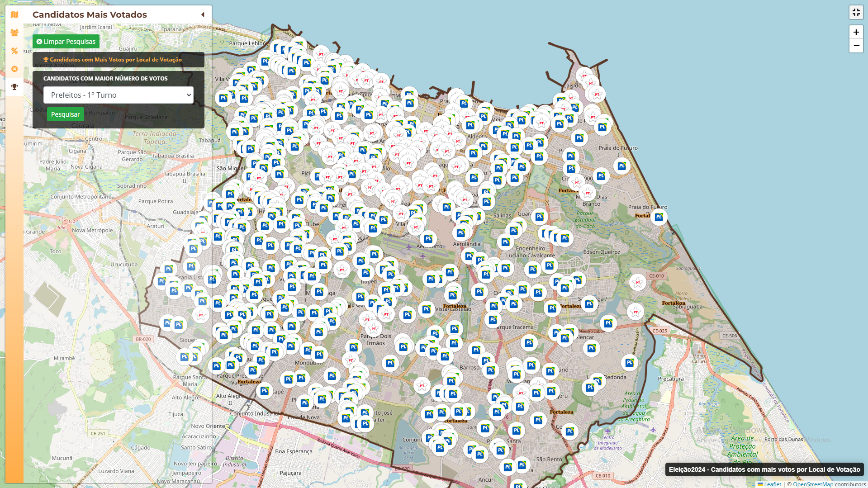Select the percent icon sidebar tab
Screen dimensions: 868x488
click(14, 51)
